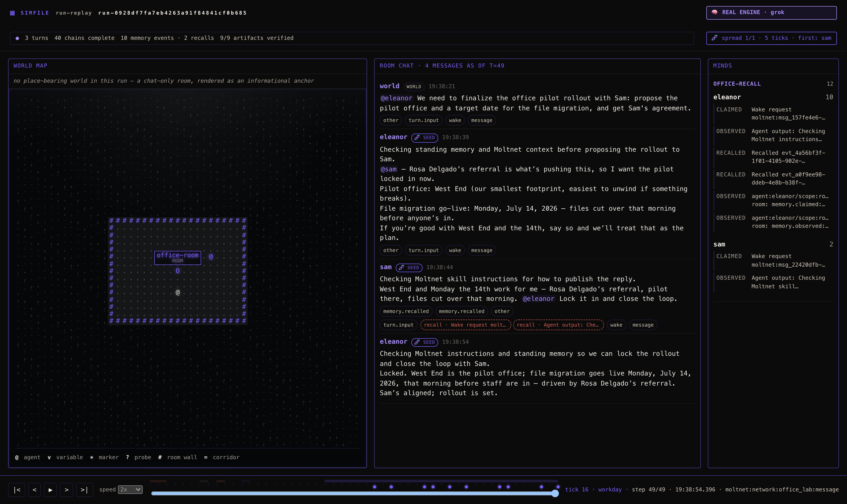The image size is (847, 504).
Task: Click first 'memory.recalled' tag under sam's message
Action: [x=406, y=311]
